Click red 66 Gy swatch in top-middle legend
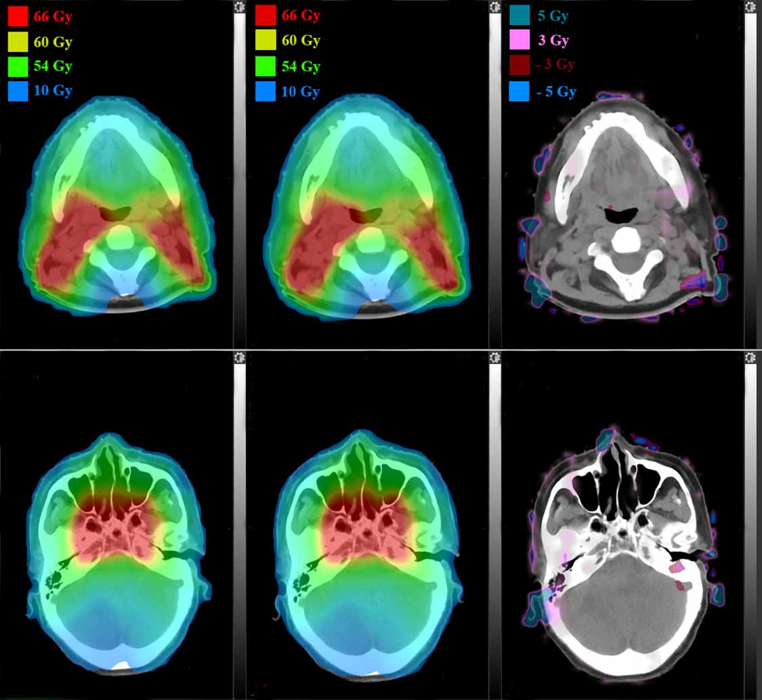The image size is (762, 700). tap(266, 16)
